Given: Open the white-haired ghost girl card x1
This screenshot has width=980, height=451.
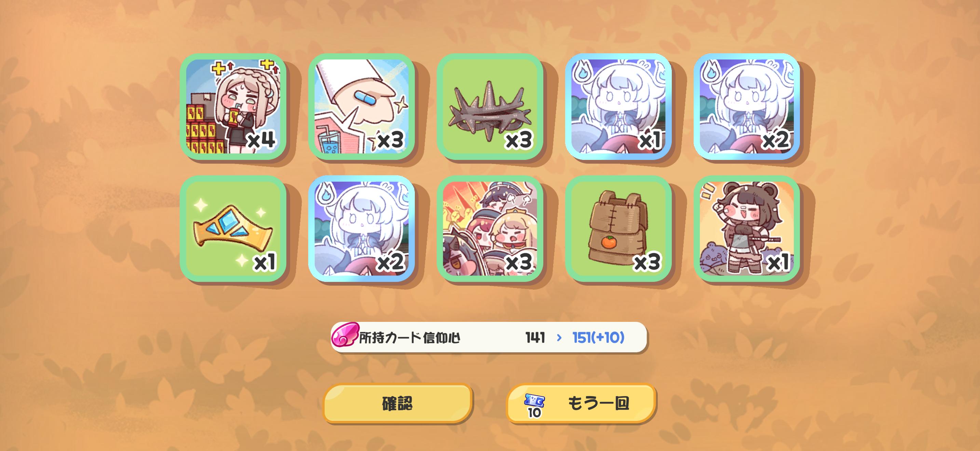Looking at the screenshot, I should [x=618, y=107].
